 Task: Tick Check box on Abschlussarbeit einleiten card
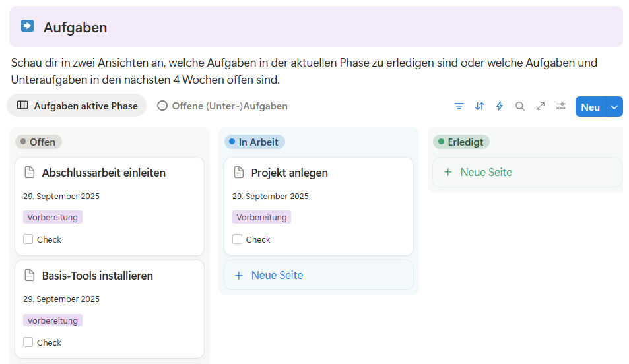28,239
